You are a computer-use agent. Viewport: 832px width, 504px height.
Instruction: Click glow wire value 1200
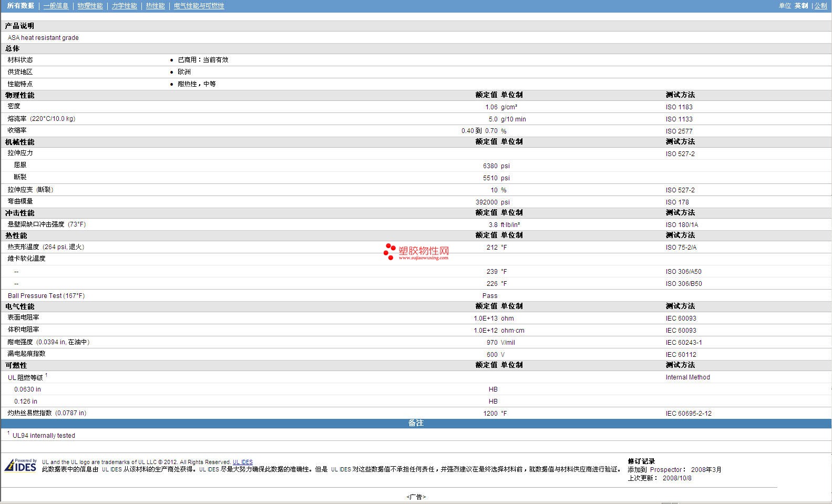click(x=490, y=414)
